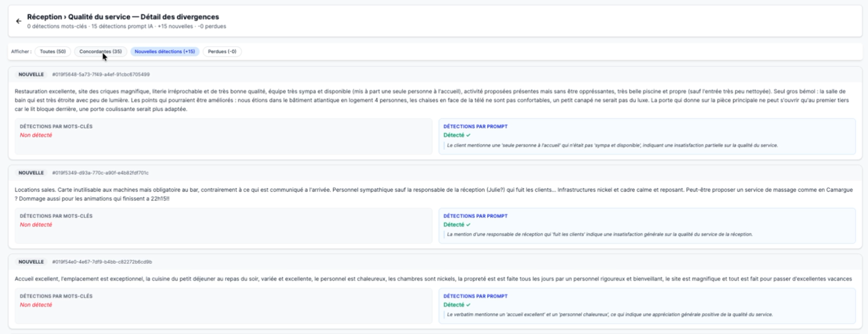
Task: Select the Nouvelles détections (+15) filter
Action: pos(165,52)
